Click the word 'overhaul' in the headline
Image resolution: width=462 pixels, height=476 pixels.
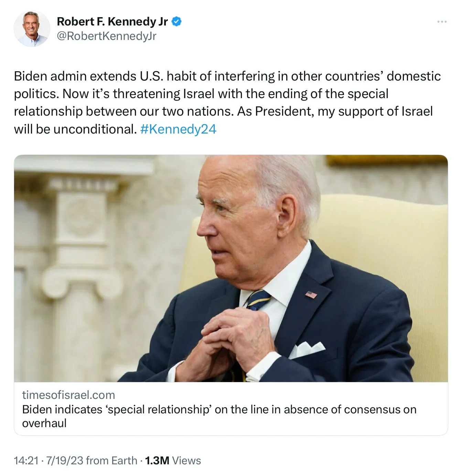[44, 423]
